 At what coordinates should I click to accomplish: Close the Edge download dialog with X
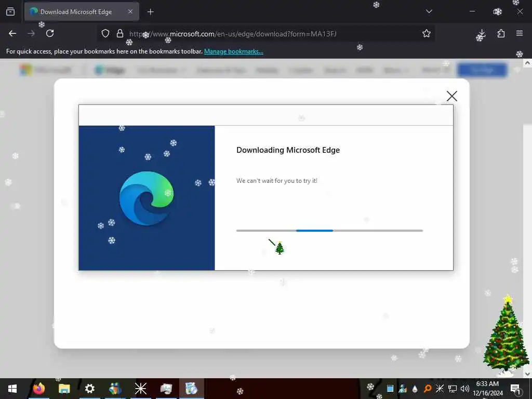pyautogui.click(x=452, y=96)
